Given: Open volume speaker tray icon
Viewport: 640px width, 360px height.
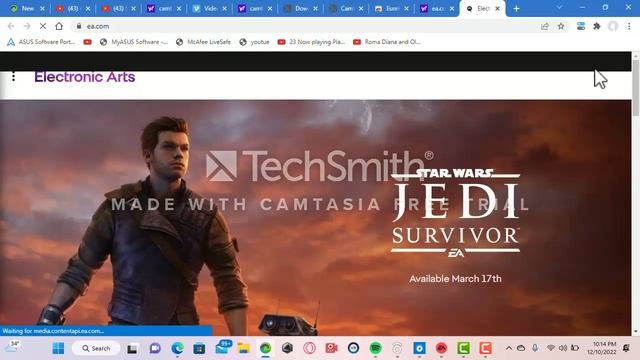Looking at the screenshot, I should (x=563, y=348).
